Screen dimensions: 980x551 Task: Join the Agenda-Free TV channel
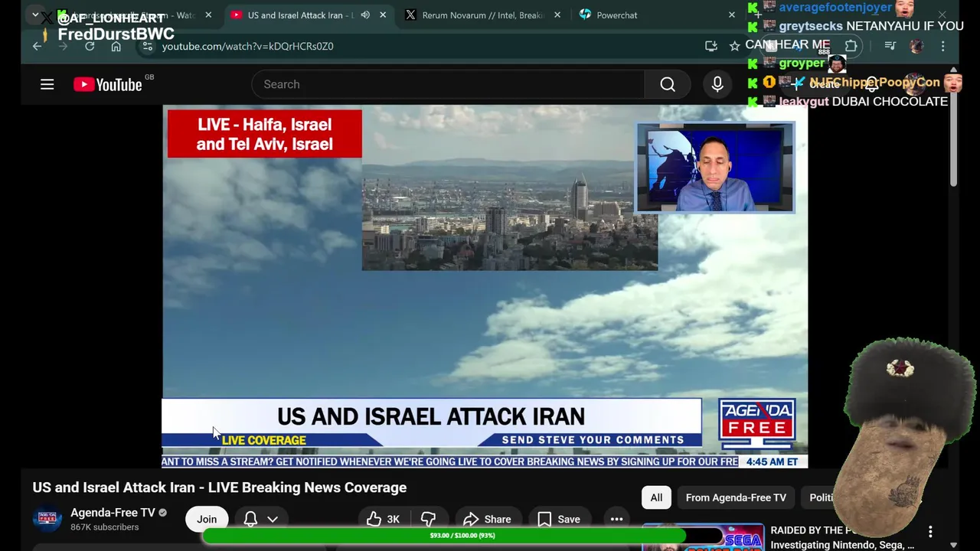pyautogui.click(x=207, y=519)
